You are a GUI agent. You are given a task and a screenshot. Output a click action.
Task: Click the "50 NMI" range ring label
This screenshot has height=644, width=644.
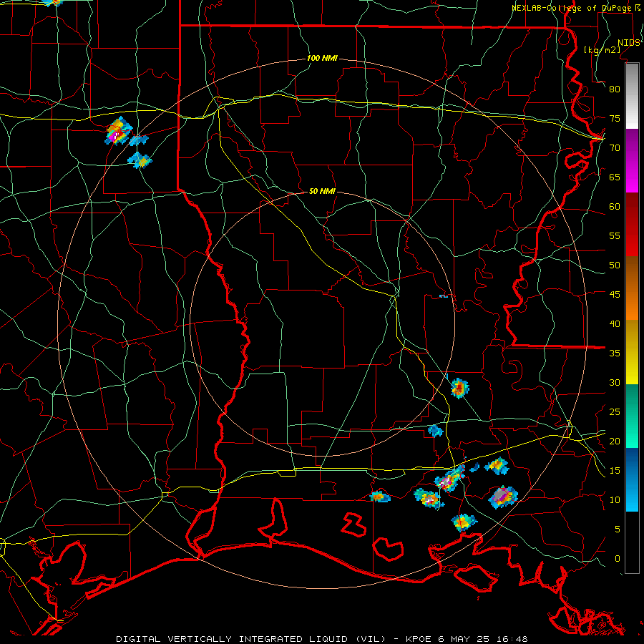click(x=322, y=191)
